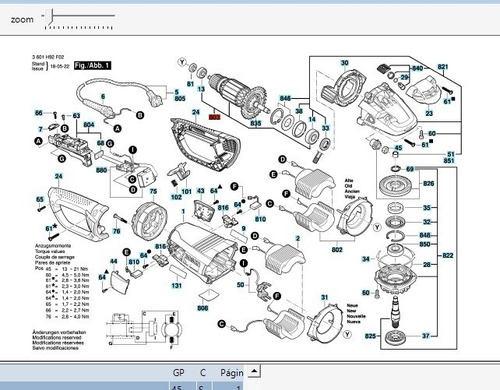Image resolution: width=500 pixels, height=390 pixels.
Task: Click part number 75 above fan guide
Action: tap(153, 191)
